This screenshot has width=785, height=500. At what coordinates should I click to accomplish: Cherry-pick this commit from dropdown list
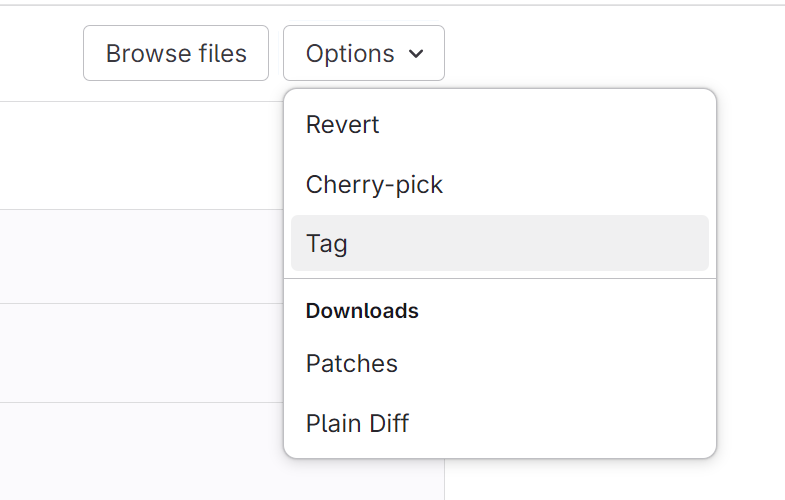coord(374,184)
